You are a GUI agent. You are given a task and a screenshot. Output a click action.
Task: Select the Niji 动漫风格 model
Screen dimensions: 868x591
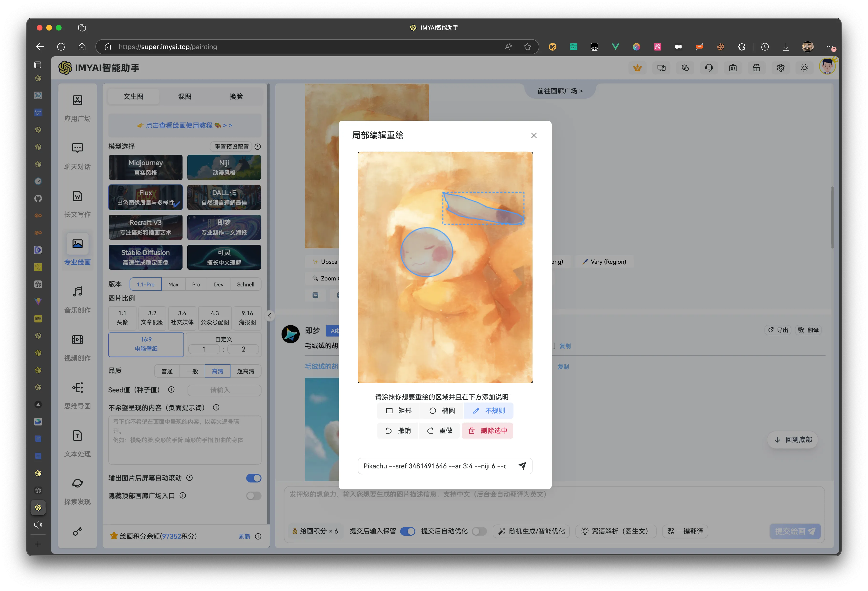(224, 167)
